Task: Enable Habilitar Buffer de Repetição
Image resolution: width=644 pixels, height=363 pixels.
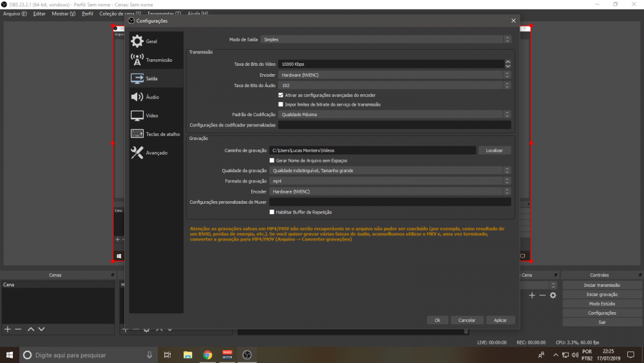Action: (x=272, y=212)
